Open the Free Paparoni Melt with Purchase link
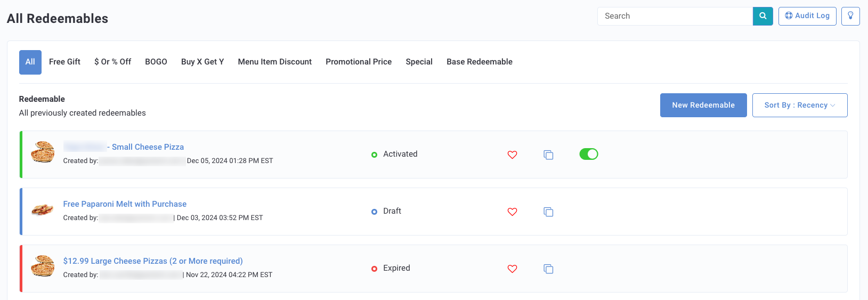This screenshot has width=868, height=300. [125, 204]
